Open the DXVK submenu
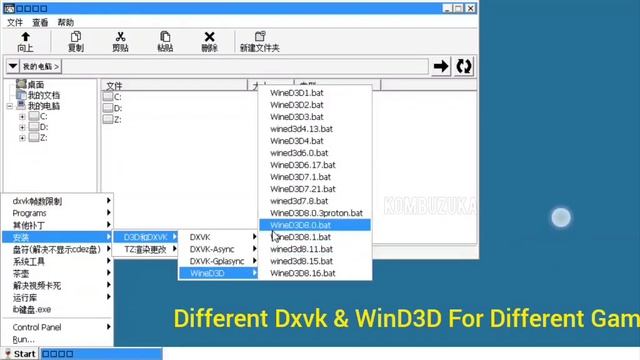Image resolution: width=640 pixels, height=360 pixels. pyautogui.click(x=218, y=237)
